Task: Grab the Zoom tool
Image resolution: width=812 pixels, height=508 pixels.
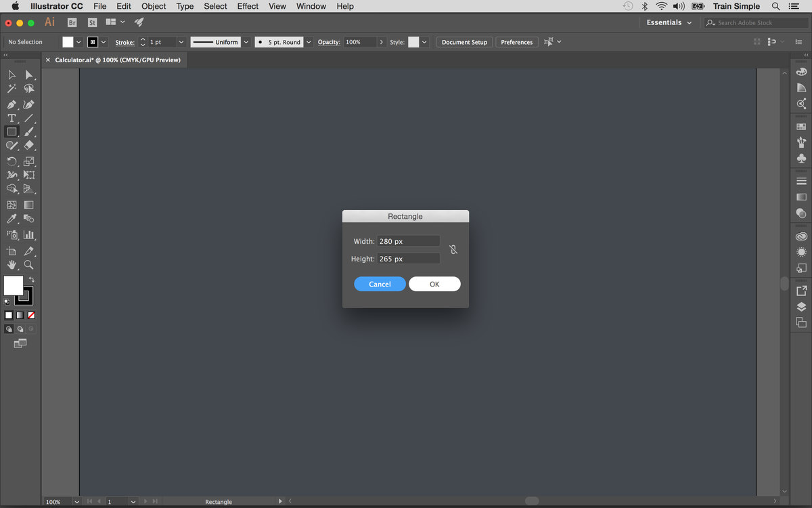Action: pyautogui.click(x=28, y=265)
